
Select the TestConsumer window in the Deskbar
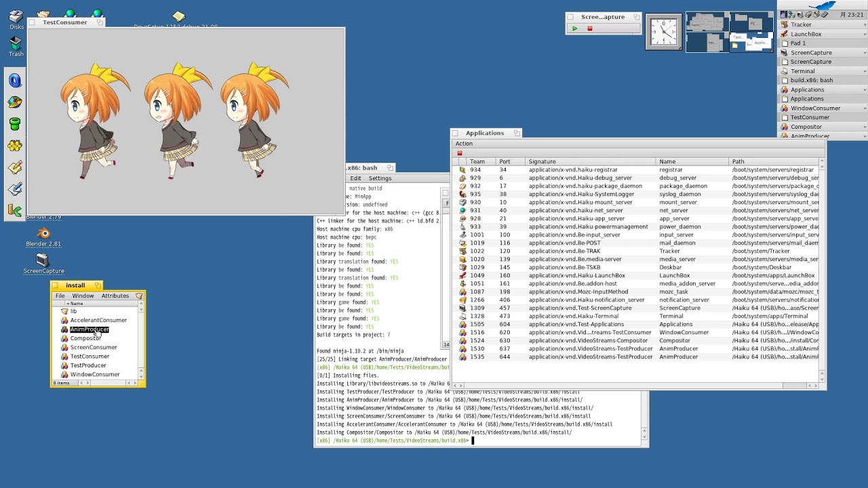tap(822, 117)
